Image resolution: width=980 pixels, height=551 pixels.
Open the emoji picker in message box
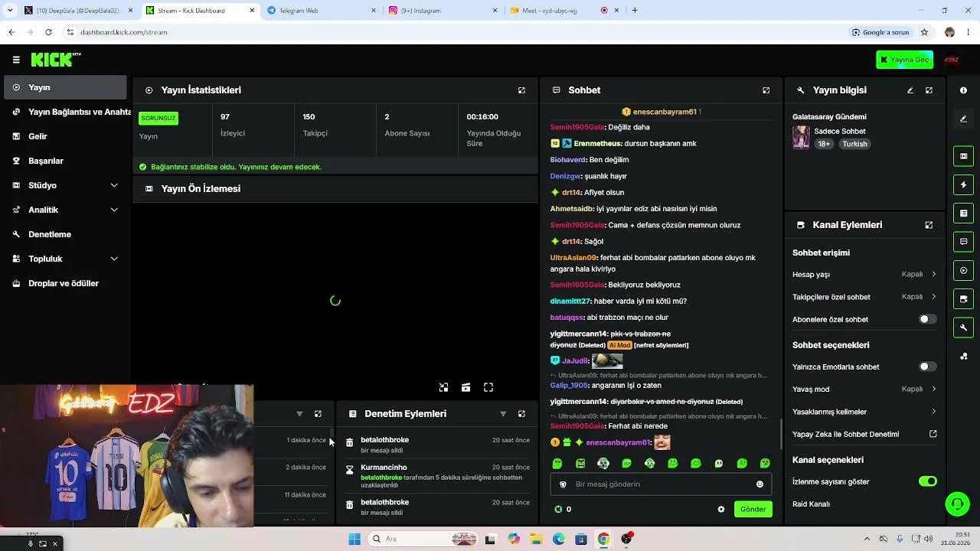[759, 484]
